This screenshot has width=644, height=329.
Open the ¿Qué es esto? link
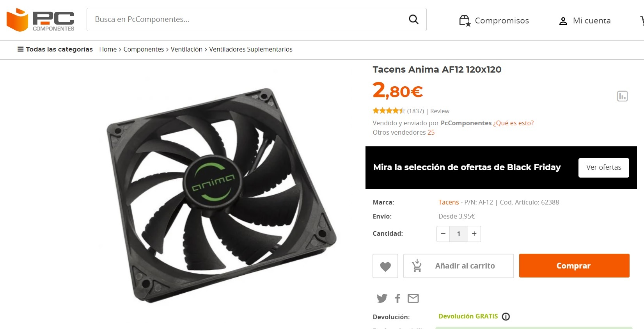[513, 123]
